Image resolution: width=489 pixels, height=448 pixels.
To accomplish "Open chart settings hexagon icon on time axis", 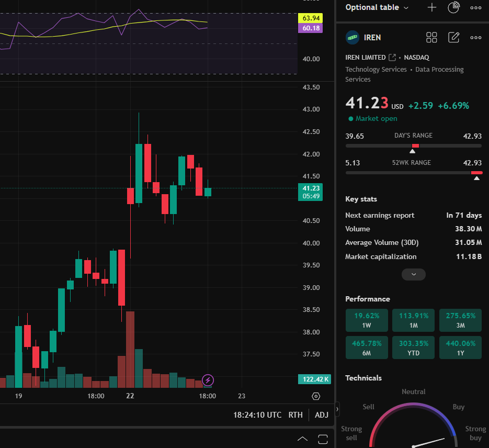I will [316, 396].
